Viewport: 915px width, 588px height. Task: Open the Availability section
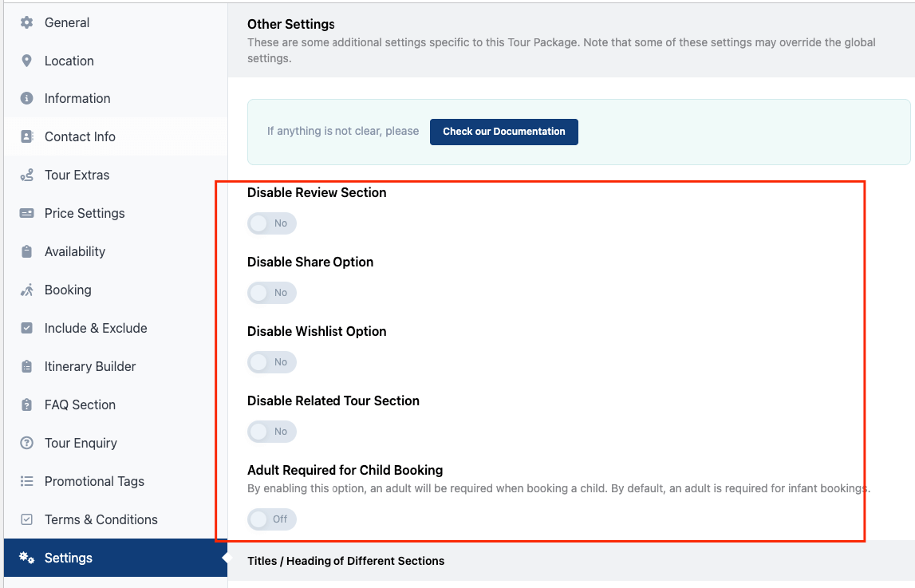click(x=75, y=251)
